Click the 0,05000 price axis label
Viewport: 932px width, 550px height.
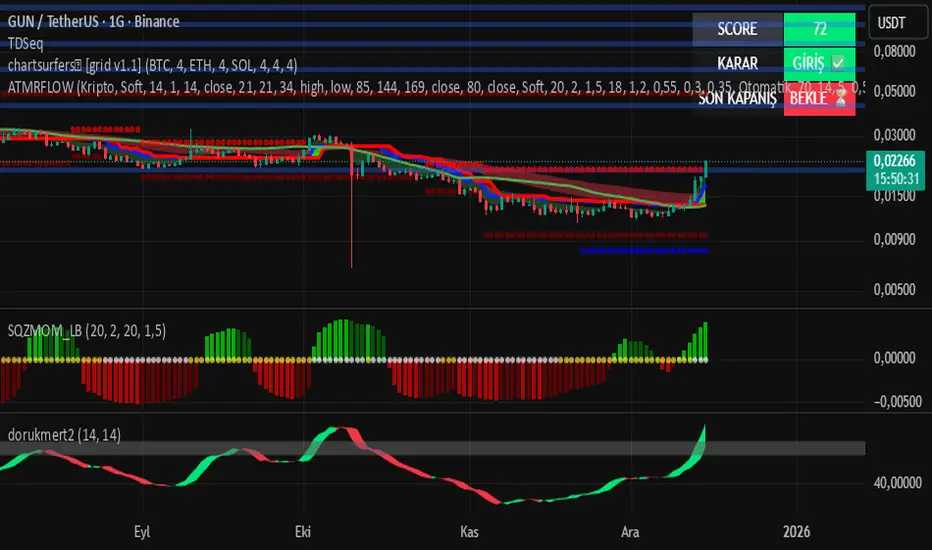tap(895, 91)
